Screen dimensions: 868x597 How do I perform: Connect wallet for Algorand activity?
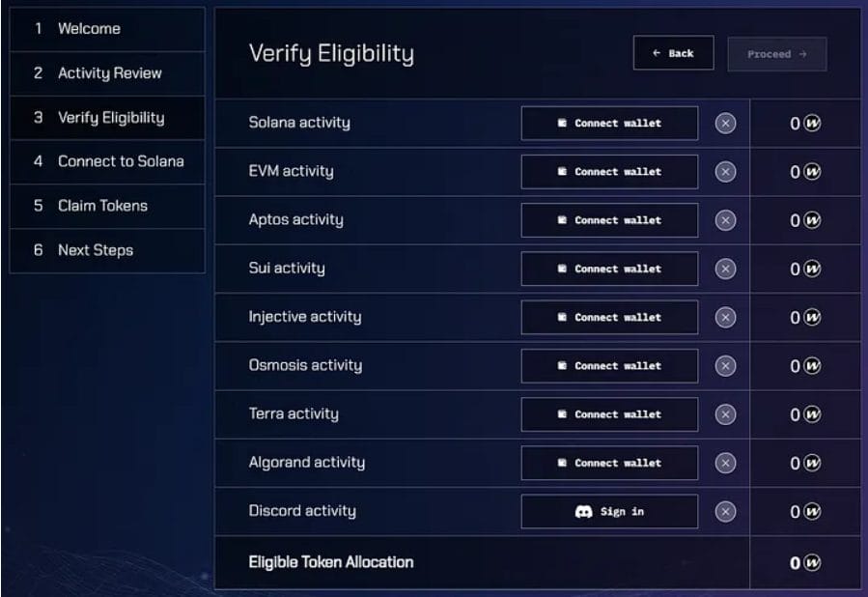pyautogui.click(x=609, y=463)
